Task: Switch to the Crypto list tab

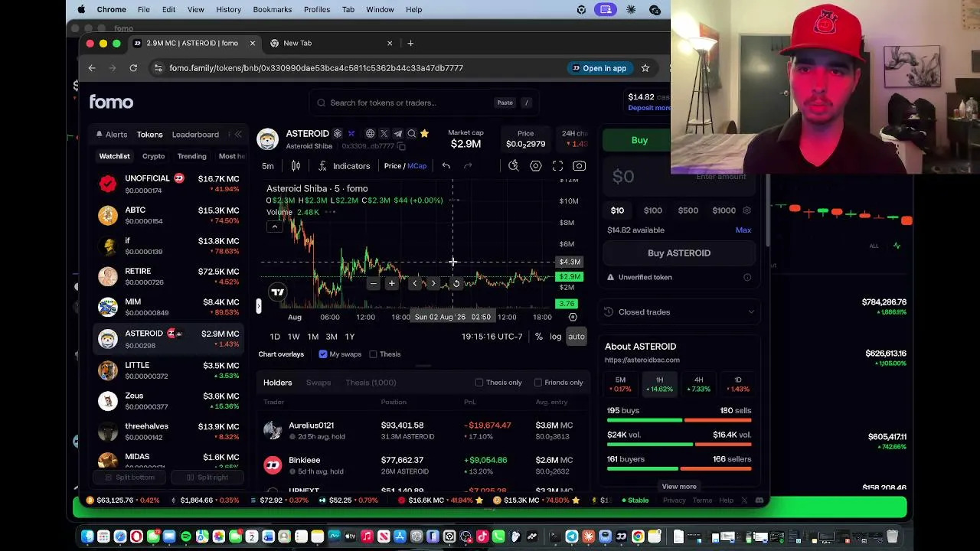Action: [153, 156]
